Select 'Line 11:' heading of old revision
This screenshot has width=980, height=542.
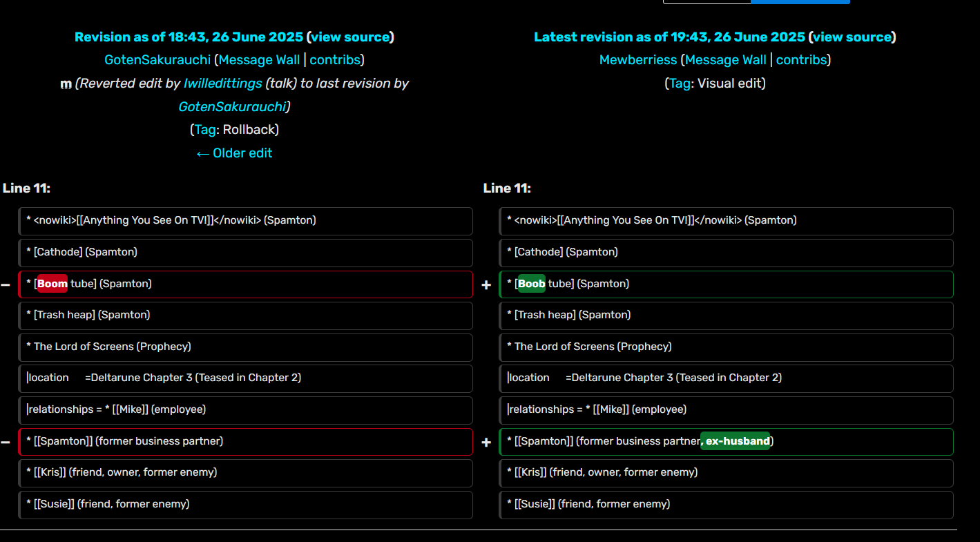pos(26,188)
